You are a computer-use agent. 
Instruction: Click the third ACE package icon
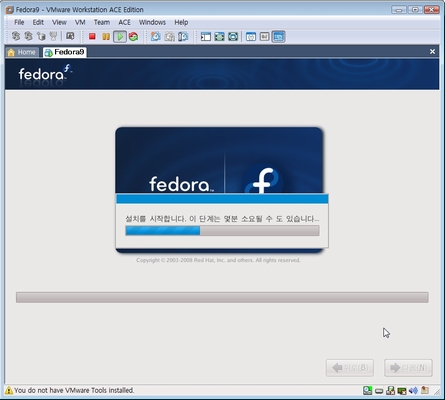[41, 36]
